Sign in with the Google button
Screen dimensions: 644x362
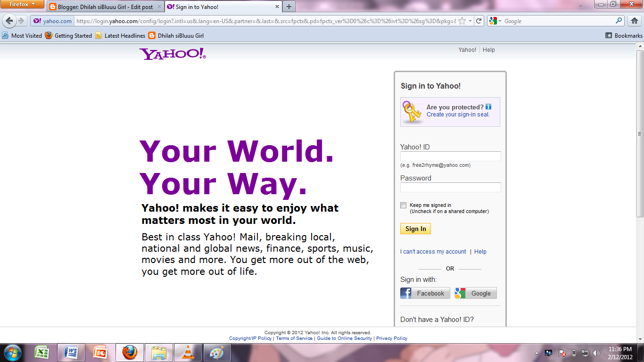[x=475, y=293]
